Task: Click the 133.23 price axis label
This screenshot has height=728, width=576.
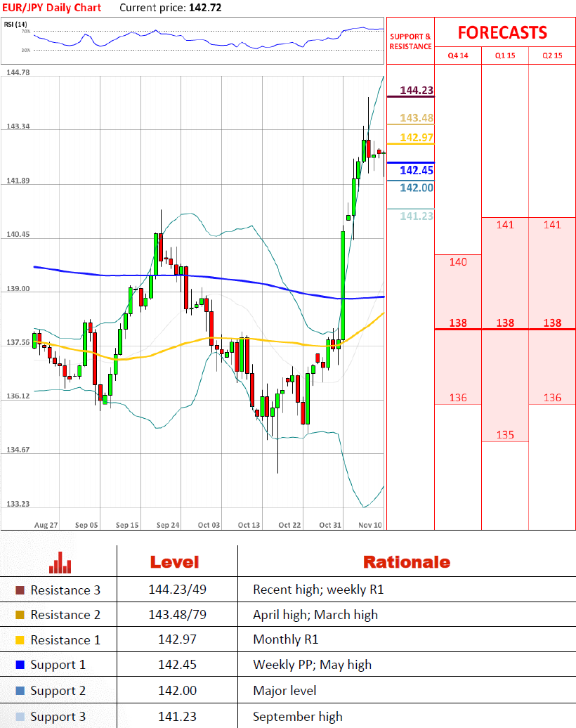Action: pos(18,504)
